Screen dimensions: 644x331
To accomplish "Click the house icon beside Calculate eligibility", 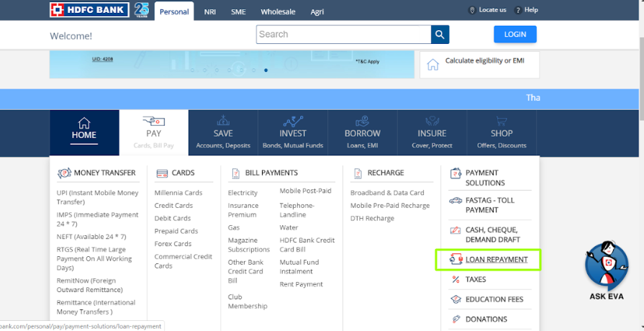I will 433,65.
